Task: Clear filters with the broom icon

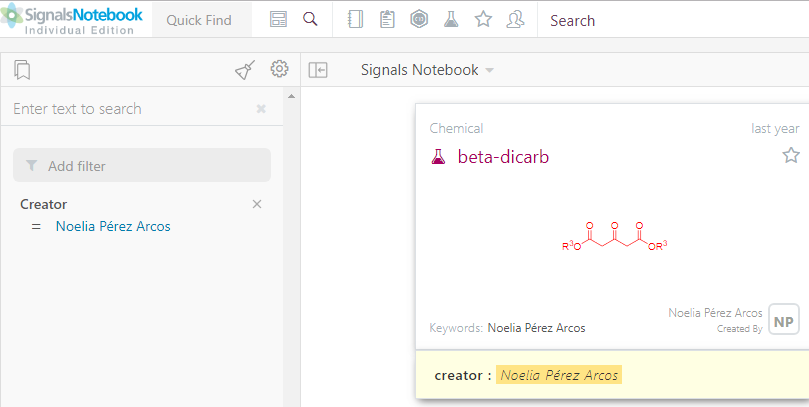Action: 245,70
